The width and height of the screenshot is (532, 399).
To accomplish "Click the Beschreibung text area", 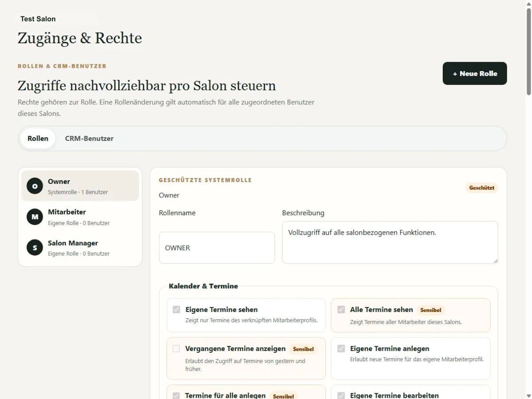I will click(x=390, y=242).
